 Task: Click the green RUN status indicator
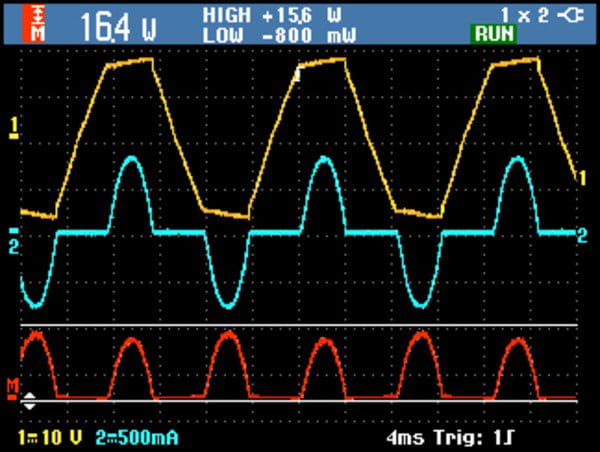point(494,34)
